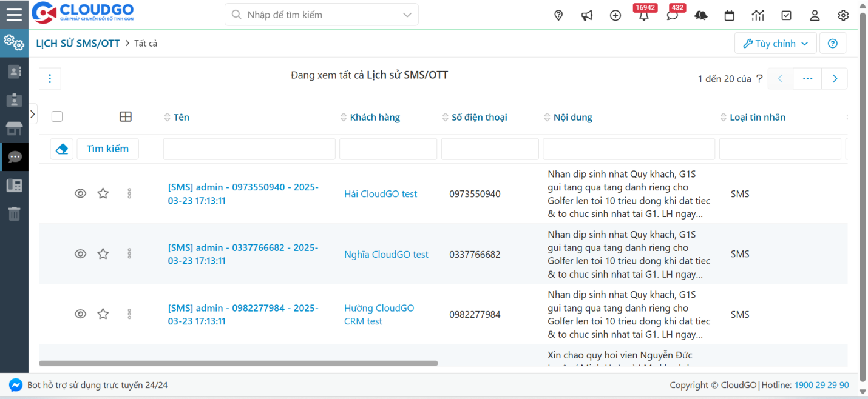Expand the collapsed left panel arrow
The height and width of the screenshot is (399, 868).
click(x=32, y=113)
